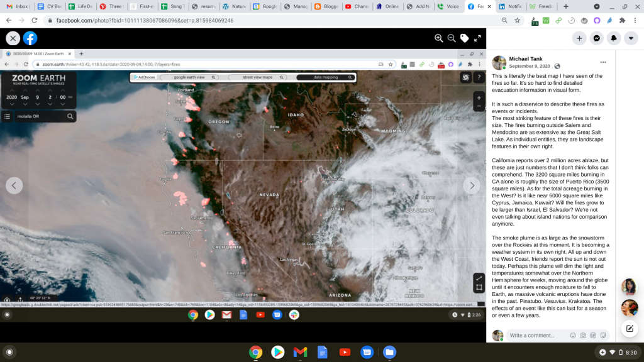The height and width of the screenshot is (362, 644).
Task: Open Michael Tank's profile link
Action: tap(529, 58)
